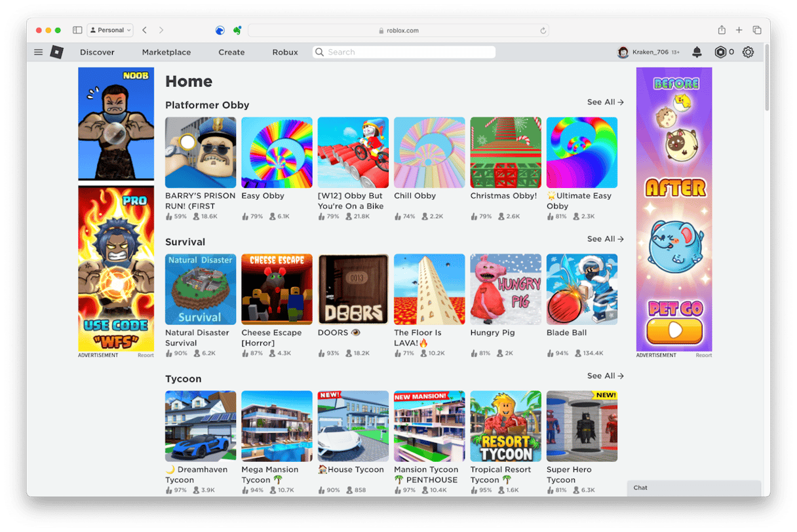This screenshot has width=797, height=532.
Task: Click the Survival section heading
Action: point(185,242)
